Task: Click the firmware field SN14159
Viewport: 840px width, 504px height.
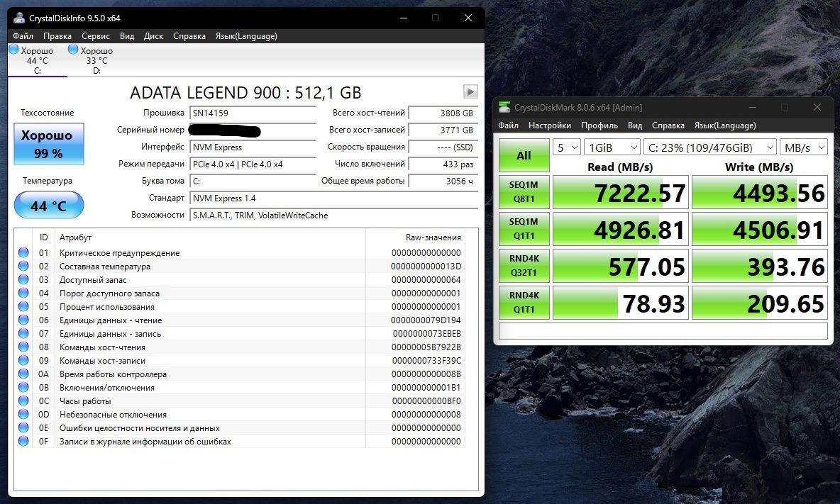Action: 253,113
